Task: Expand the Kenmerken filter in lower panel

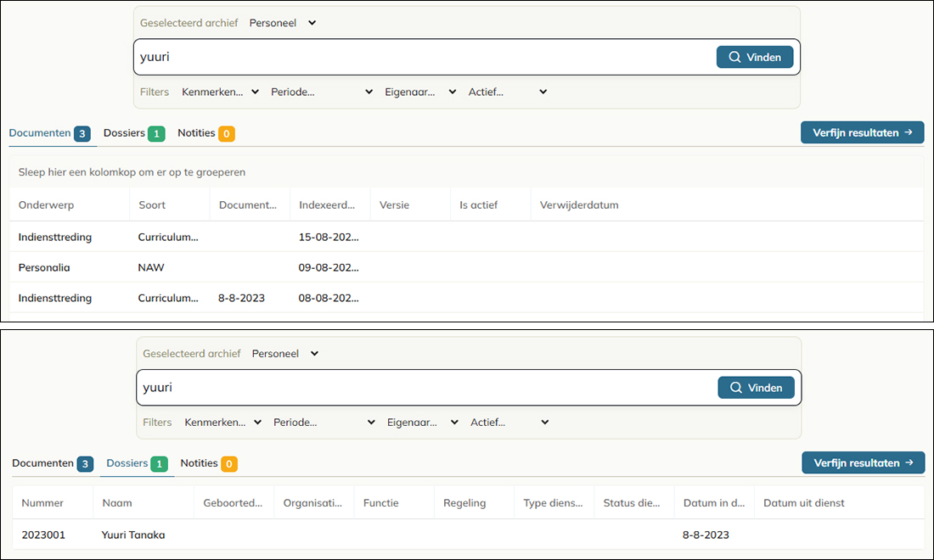Action: coord(222,422)
